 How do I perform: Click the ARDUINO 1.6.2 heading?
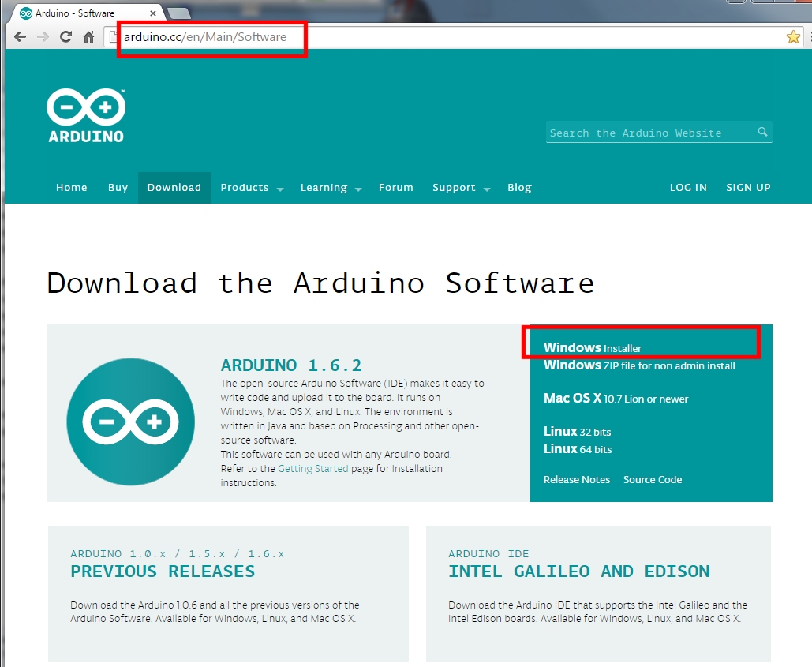291,365
